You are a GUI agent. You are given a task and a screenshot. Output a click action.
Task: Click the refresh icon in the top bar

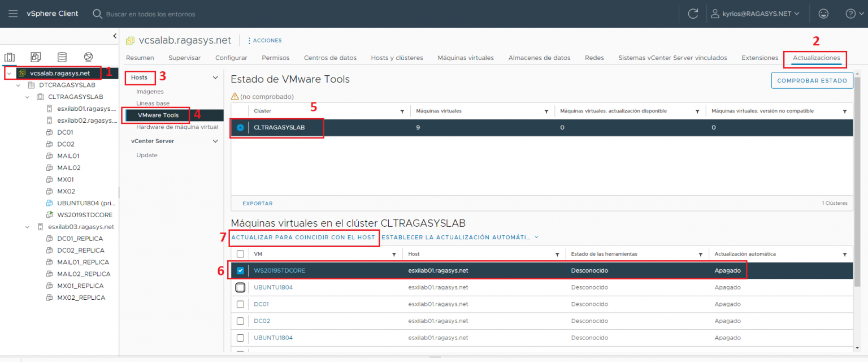[693, 13]
